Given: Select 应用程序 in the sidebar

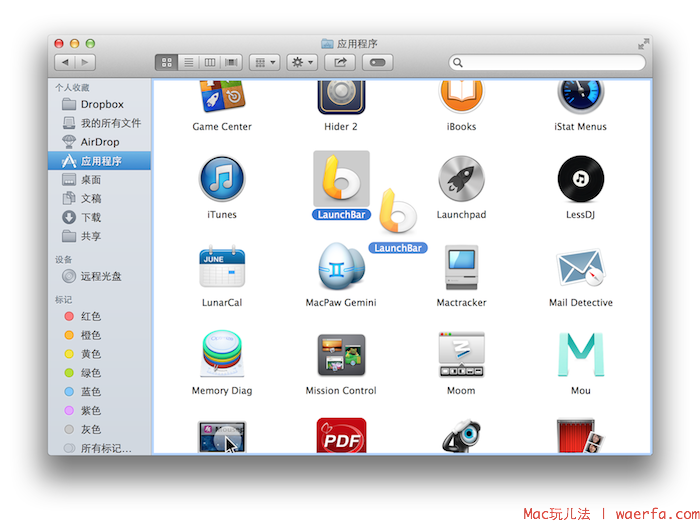Looking at the screenshot, I should coord(100,161).
